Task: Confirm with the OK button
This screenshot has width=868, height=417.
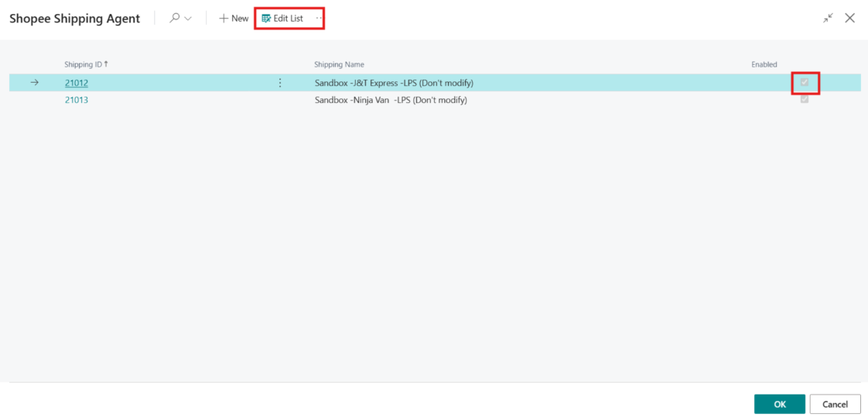Action: coord(780,405)
